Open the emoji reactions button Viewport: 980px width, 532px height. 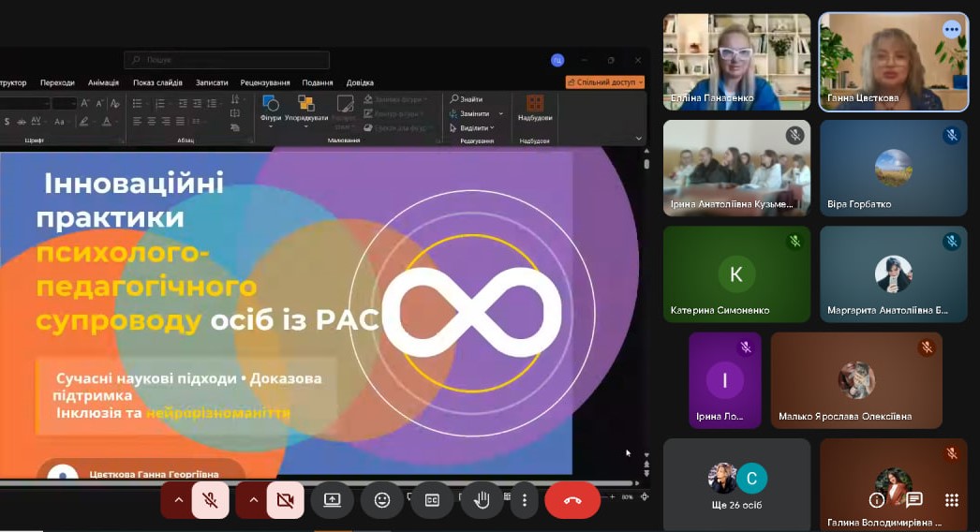[x=382, y=500]
